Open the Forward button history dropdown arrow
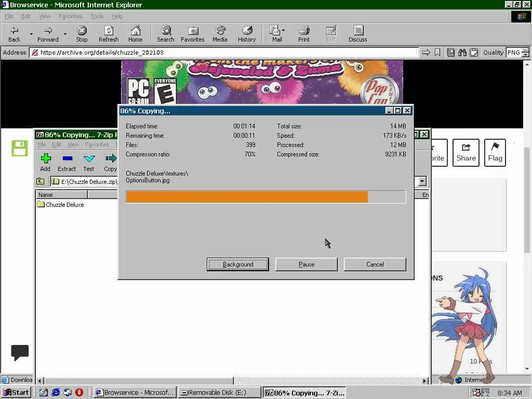 pos(65,34)
